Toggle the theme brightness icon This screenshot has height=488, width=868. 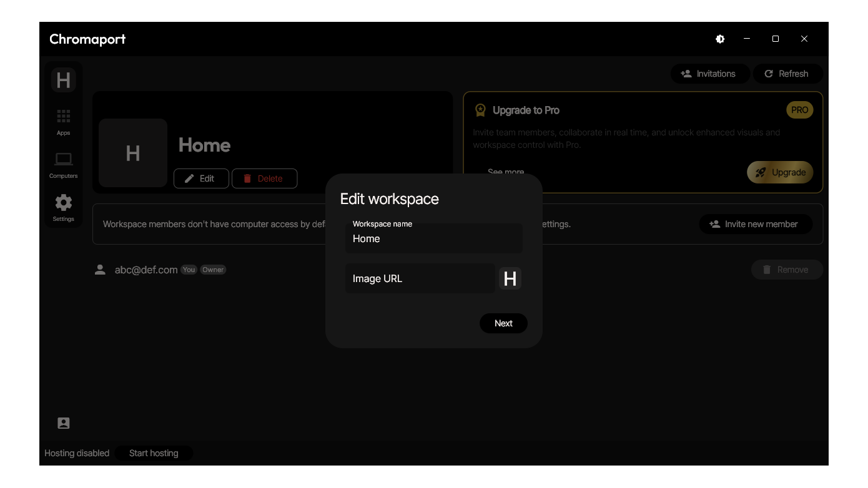point(720,39)
